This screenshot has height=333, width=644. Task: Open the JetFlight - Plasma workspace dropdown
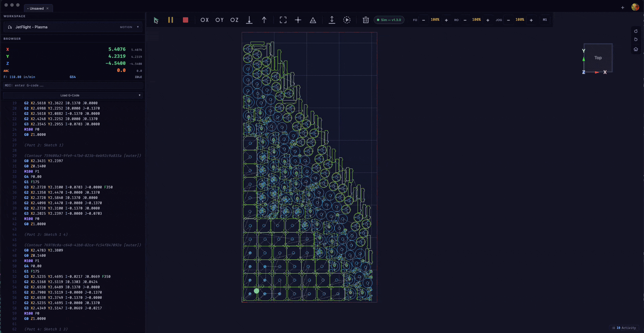[x=73, y=27]
